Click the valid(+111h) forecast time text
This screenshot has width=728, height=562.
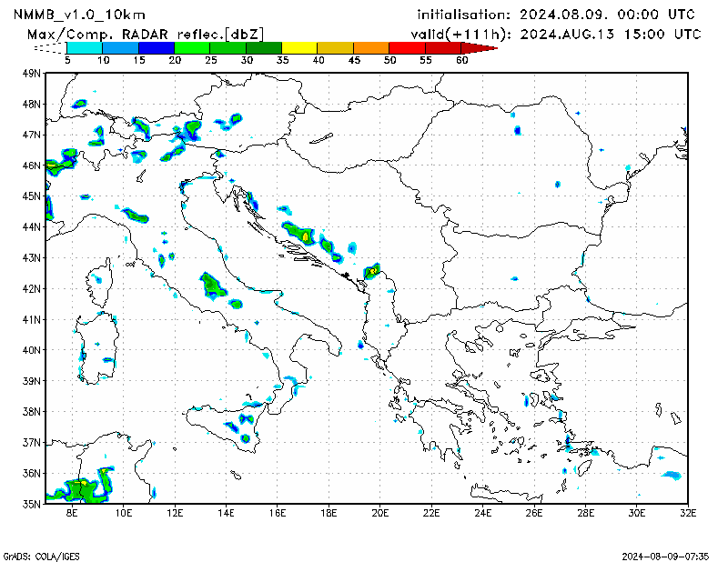coord(554,34)
